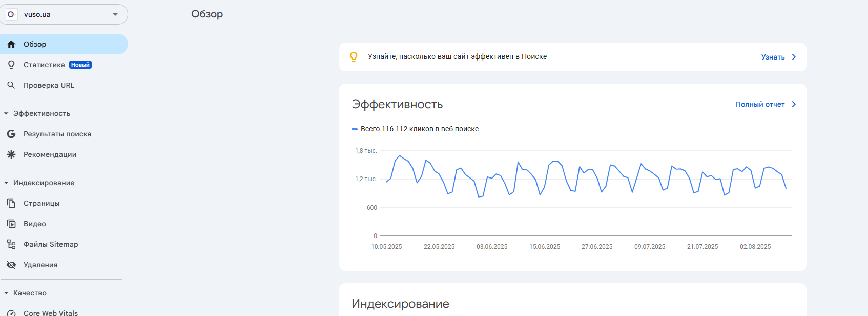Viewport: 868px width, 316px height.
Task: Click the vuso.ua site favicon
Action: tap(11, 14)
